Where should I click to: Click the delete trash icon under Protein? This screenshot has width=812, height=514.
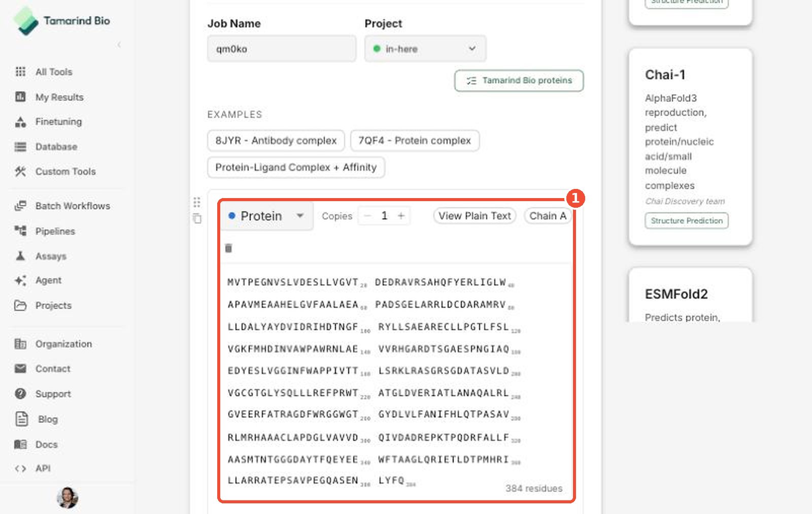(x=228, y=248)
